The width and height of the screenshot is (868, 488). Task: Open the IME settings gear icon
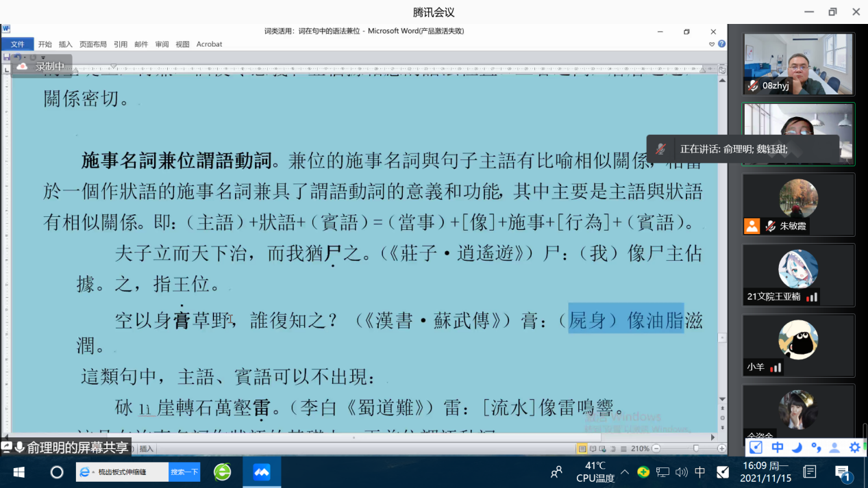pyautogui.click(x=854, y=448)
